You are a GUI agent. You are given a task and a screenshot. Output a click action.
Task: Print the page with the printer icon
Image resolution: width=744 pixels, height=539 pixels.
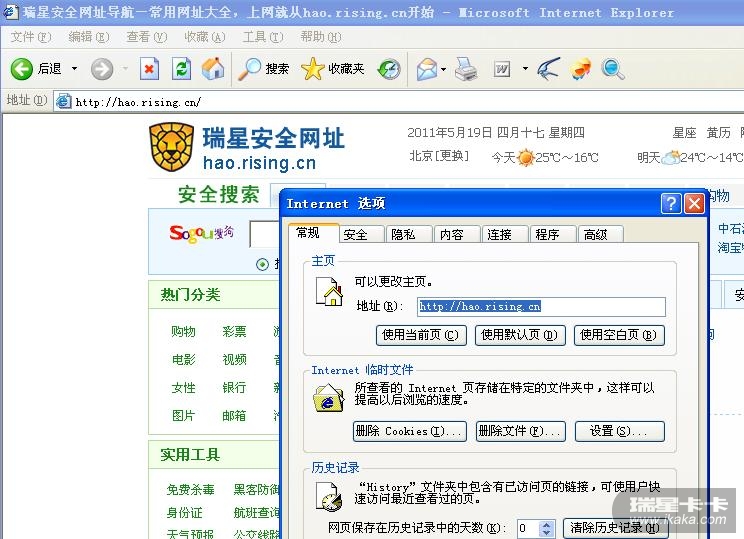click(466, 69)
